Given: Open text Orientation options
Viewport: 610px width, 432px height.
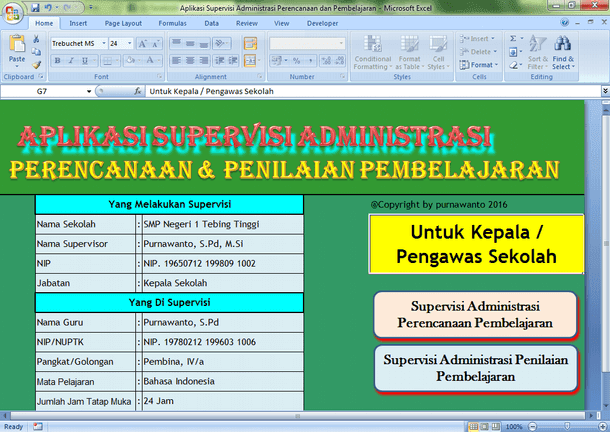Looking at the screenshot, I should 221,43.
